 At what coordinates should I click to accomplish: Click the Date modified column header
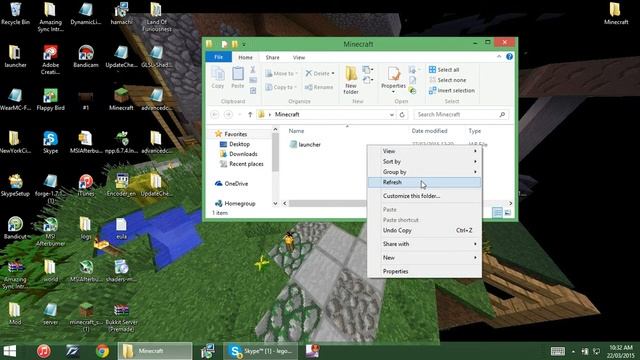[429, 131]
